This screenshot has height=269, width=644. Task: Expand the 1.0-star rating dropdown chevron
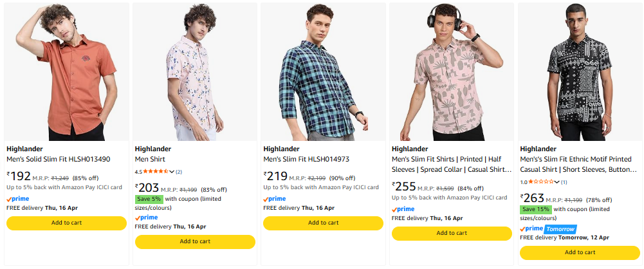tap(558, 182)
